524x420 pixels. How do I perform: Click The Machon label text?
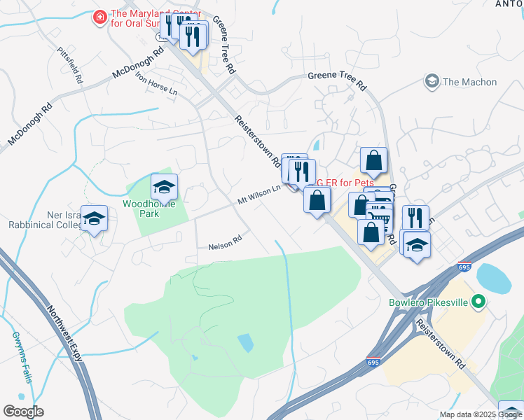469,82
